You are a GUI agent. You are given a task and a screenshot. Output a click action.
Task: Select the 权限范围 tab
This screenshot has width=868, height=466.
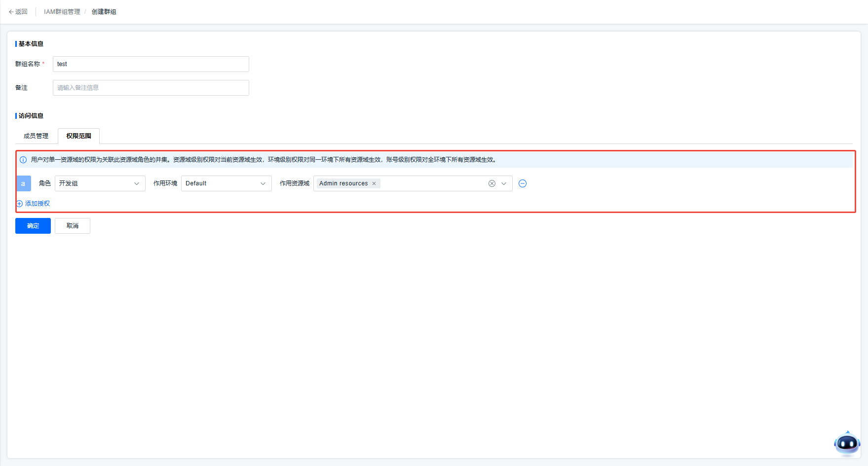pyautogui.click(x=78, y=136)
